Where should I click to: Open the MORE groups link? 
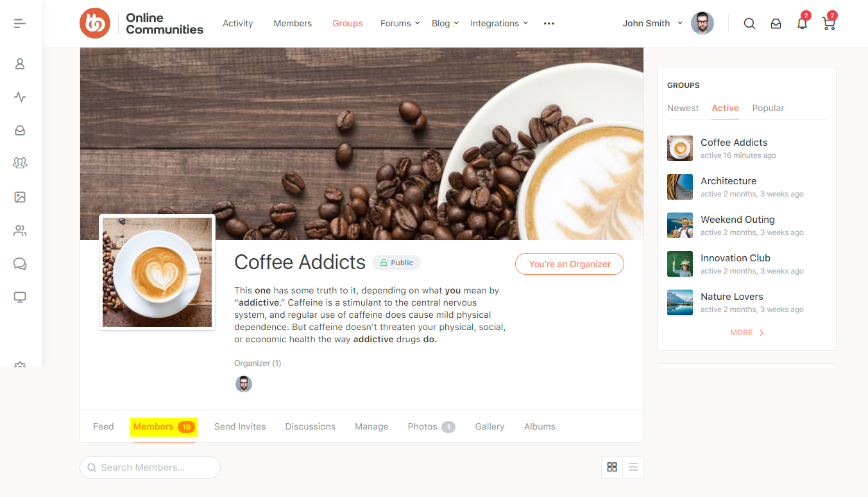747,333
